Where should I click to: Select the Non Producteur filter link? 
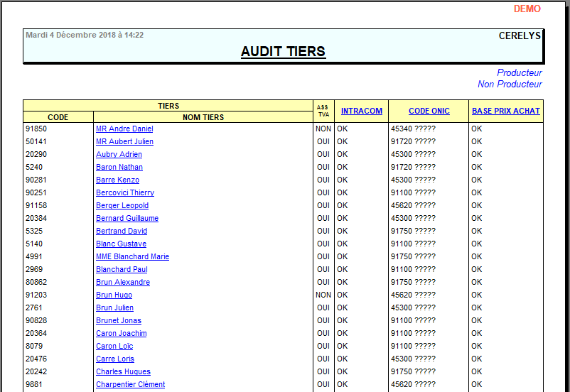(x=510, y=85)
